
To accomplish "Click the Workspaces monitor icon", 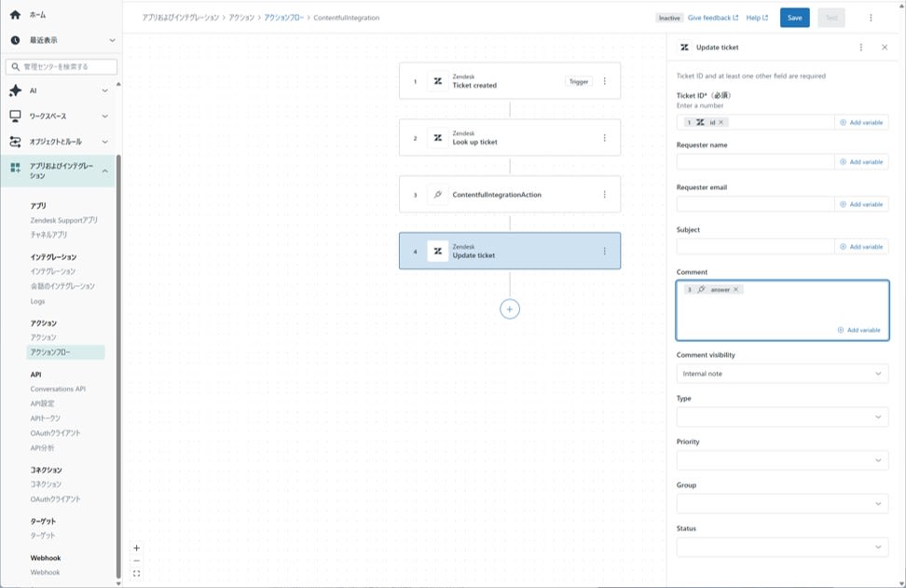I will click(x=16, y=116).
